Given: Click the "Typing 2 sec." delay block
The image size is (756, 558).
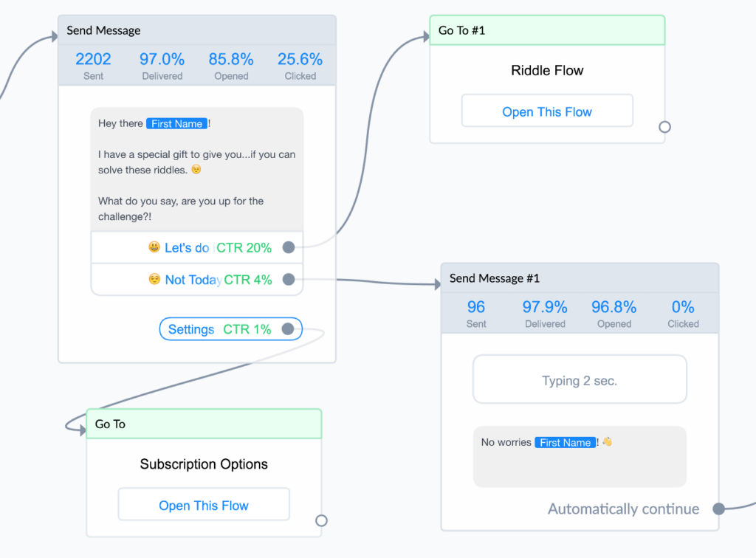Looking at the screenshot, I should coord(580,379).
